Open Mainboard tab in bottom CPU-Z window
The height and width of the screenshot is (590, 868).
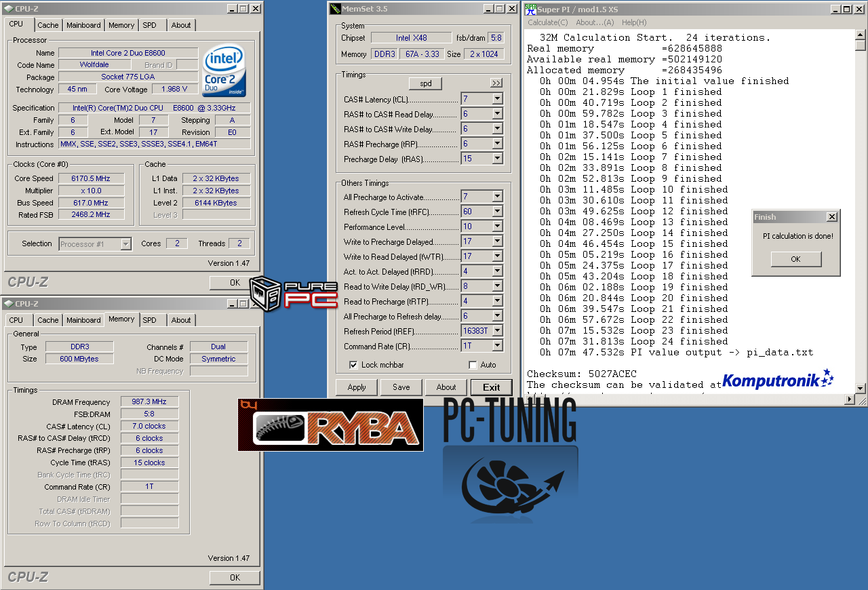(83, 320)
